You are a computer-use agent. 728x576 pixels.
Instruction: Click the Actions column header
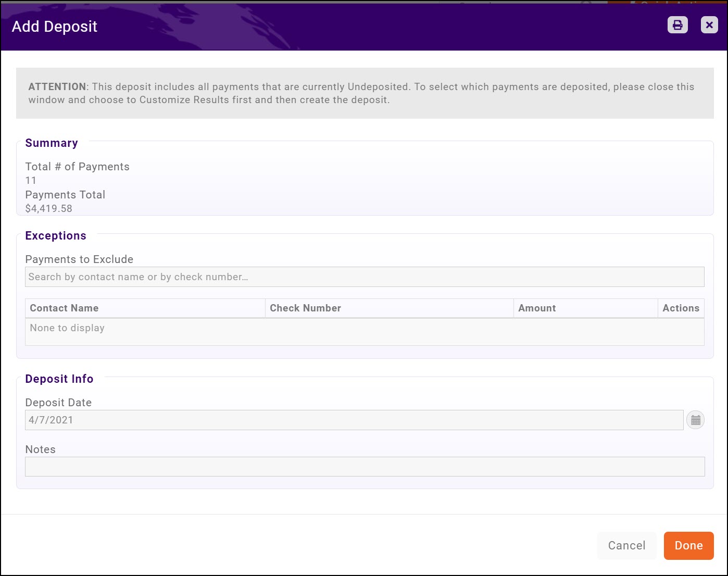tap(681, 308)
